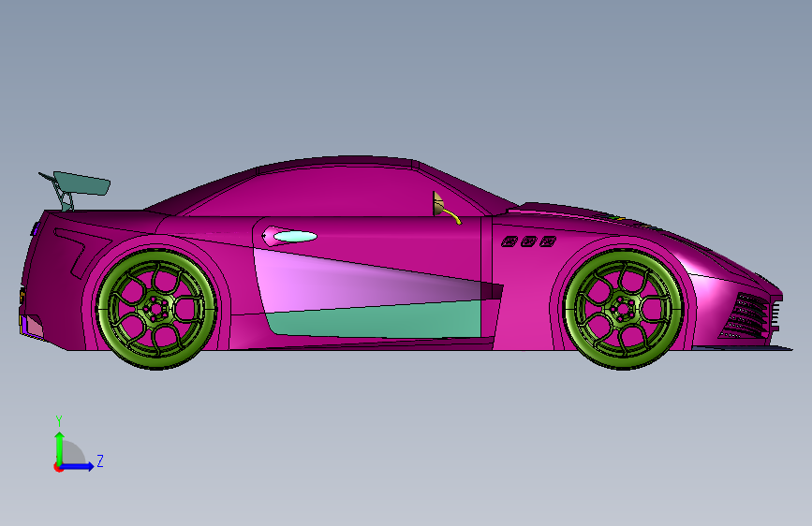Select the roof surface of the car
The height and width of the screenshot is (526, 812).
[336, 162]
